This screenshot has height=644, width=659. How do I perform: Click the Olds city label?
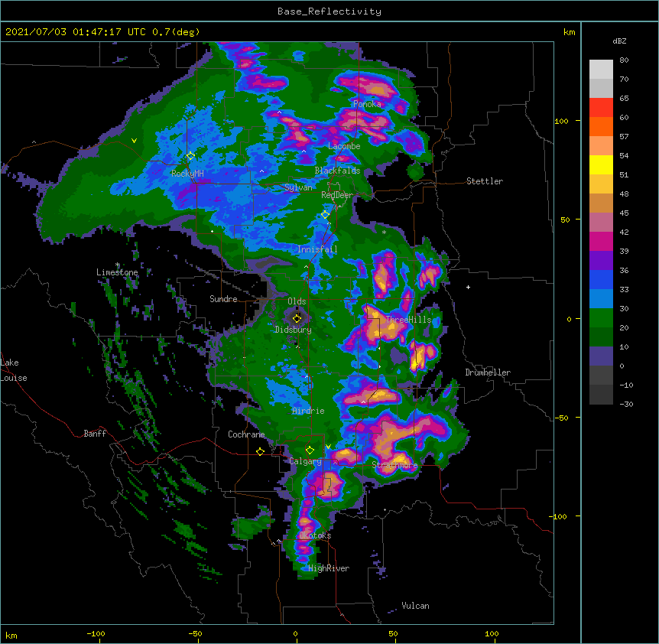click(x=297, y=301)
